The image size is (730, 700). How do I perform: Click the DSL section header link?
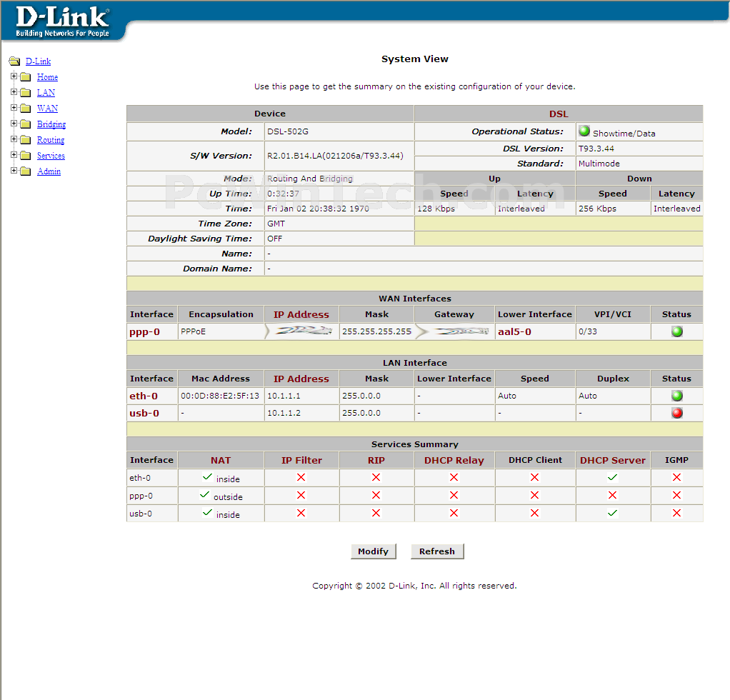click(x=559, y=114)
